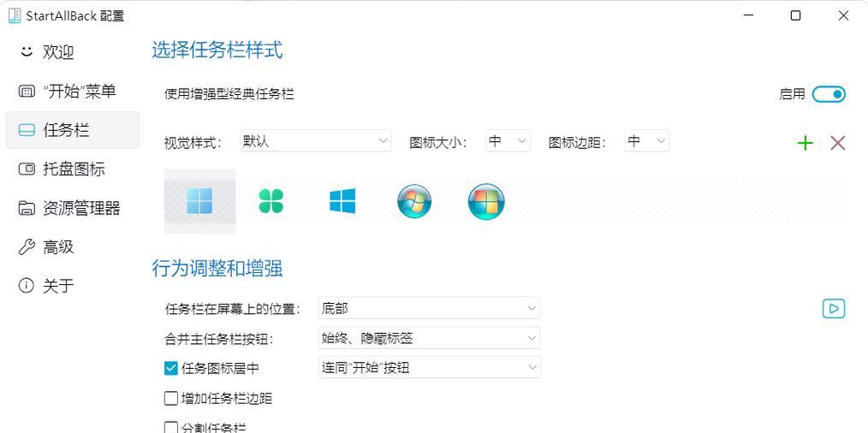Viewport: 868px width, 433px height.
Task: Pick the colorful Windows orb start icon
Action: (x=486, y=202)
